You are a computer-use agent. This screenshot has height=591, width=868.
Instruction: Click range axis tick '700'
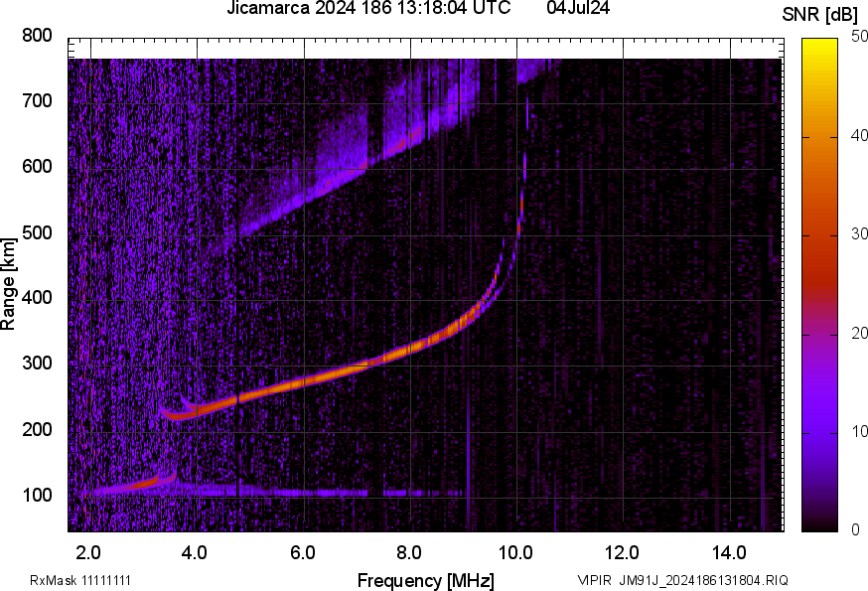[37, 101]
